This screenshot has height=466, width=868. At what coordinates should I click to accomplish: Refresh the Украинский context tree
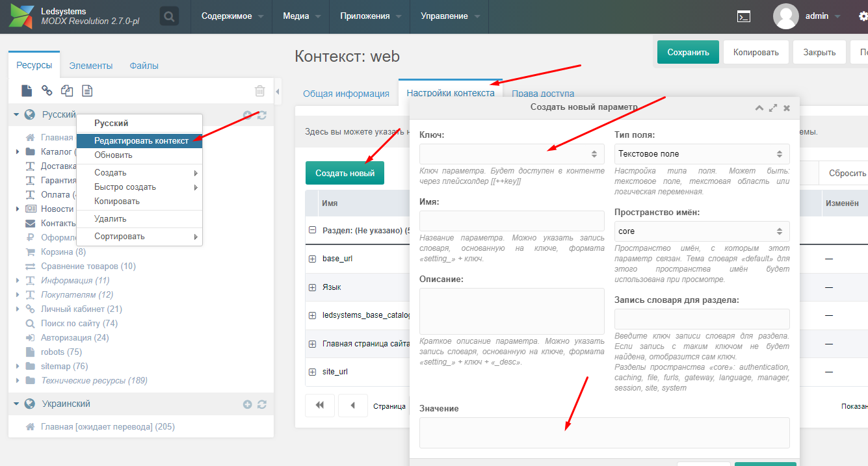pyautogui.click(x=262, y=404)
